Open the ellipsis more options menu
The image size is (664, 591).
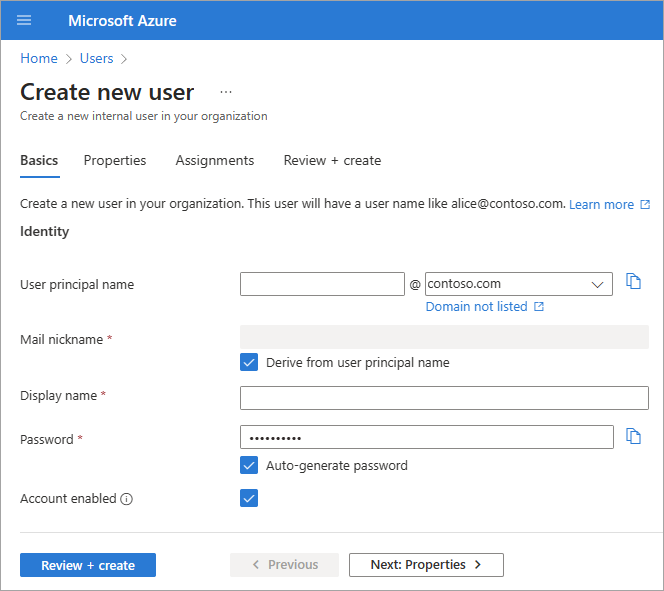(x=226, y=92)
